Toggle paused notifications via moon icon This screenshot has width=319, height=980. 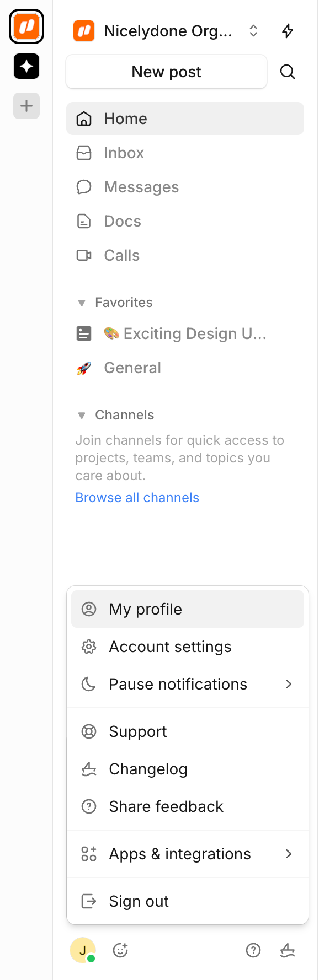click(89, 684)
